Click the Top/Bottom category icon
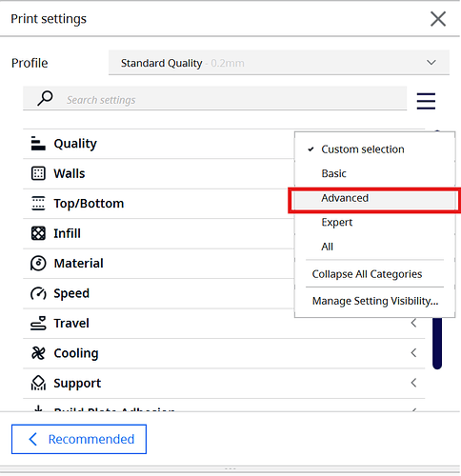This screenshot has height=476, width=461. point(38,204)
